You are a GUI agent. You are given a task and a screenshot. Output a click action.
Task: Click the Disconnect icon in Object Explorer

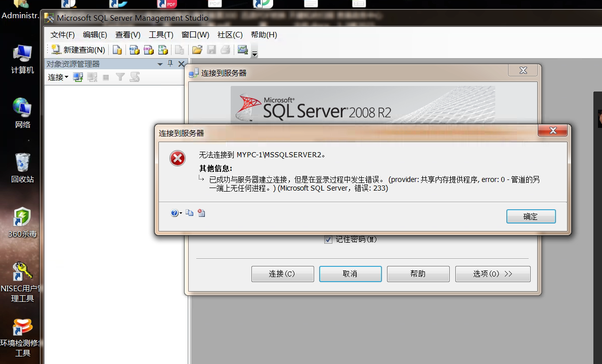coord(92,77)
